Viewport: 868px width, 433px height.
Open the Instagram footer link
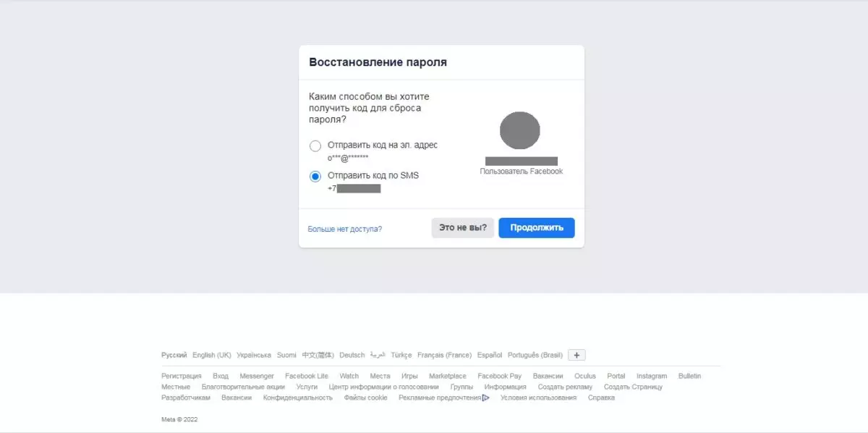pos(652,376)
